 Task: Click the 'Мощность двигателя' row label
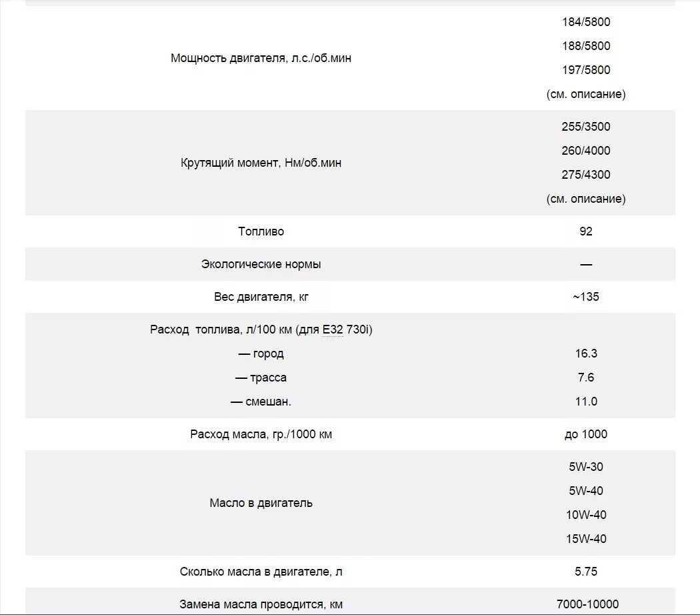pos(261,58)
